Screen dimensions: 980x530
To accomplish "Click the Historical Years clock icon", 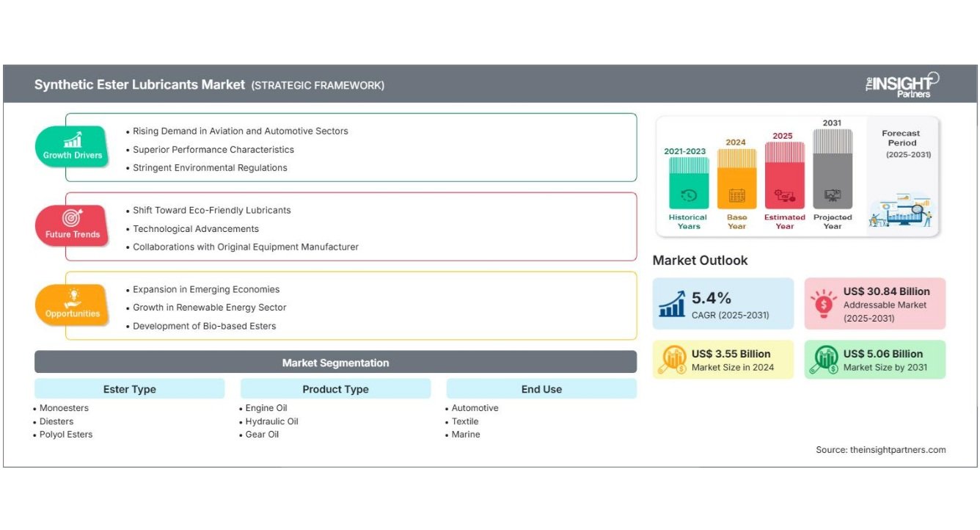I will (689, 195).
